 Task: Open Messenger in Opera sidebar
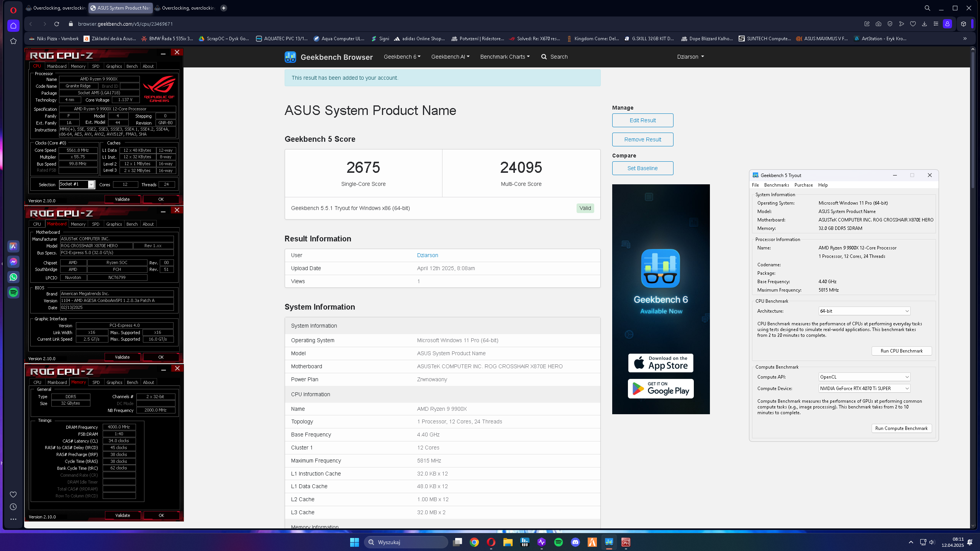(13, 262)
